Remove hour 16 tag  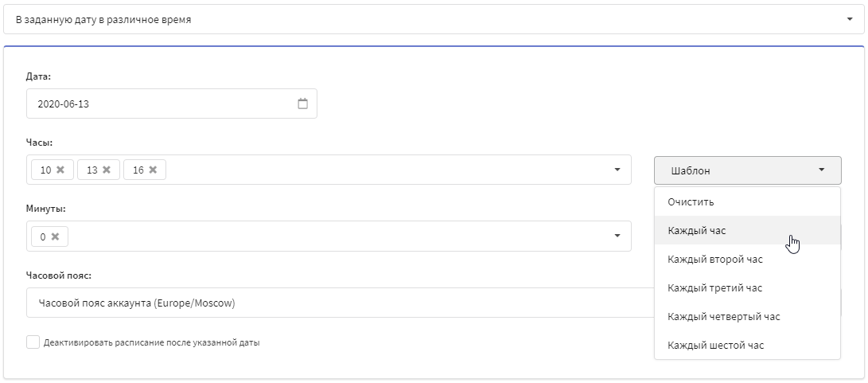coord(153,170)
